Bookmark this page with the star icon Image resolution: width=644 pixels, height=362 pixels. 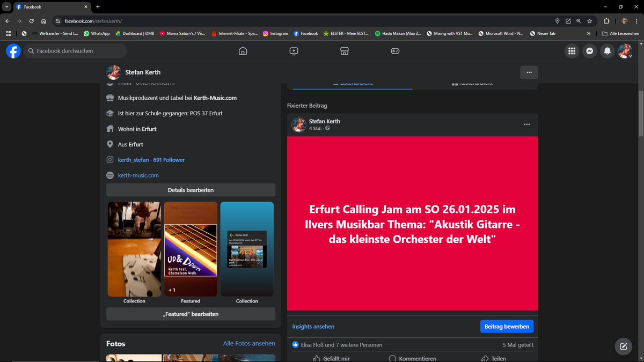pyautogui.click(x=590, y=21)
